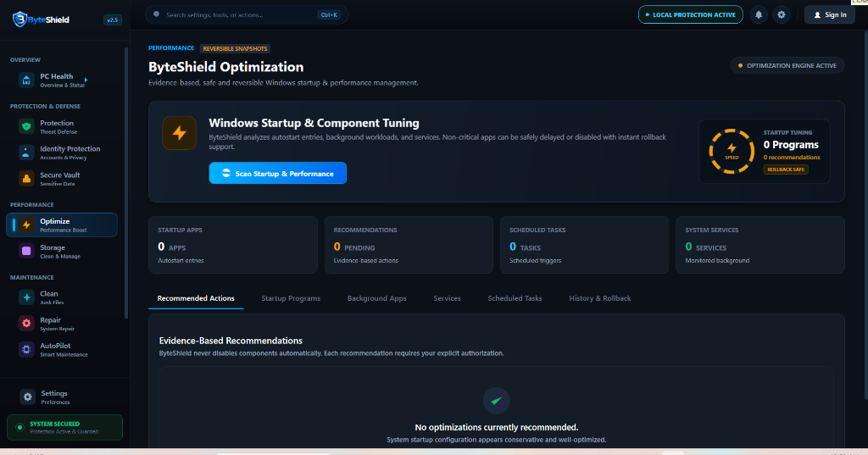
Task: Open the Startup Apps stat card
Action: (x=233, y=245)
